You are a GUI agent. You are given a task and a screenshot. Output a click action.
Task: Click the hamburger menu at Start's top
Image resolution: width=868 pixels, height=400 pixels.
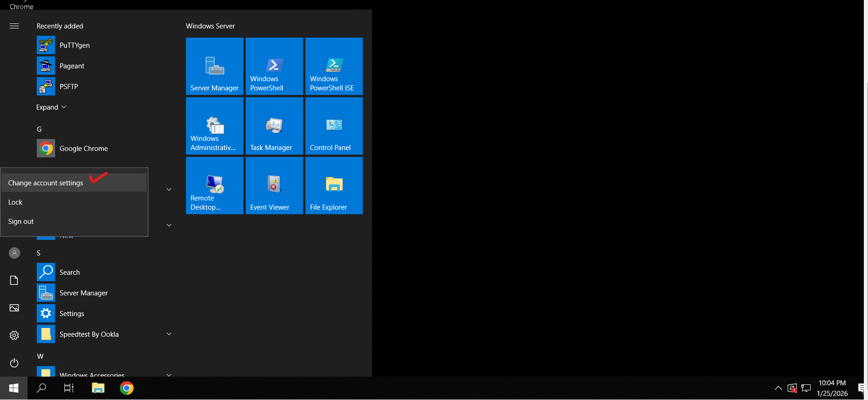pyautogui.click(x=14, y=26)
